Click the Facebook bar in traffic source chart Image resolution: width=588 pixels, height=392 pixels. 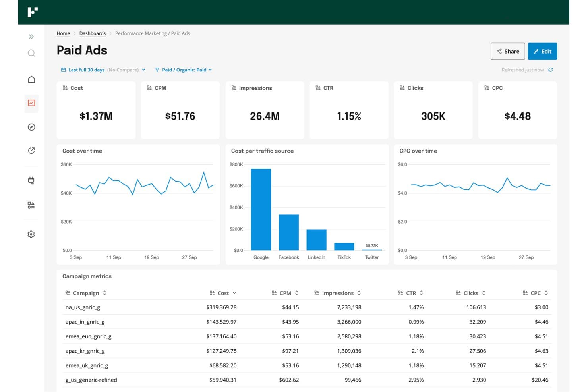coord(289,232)
